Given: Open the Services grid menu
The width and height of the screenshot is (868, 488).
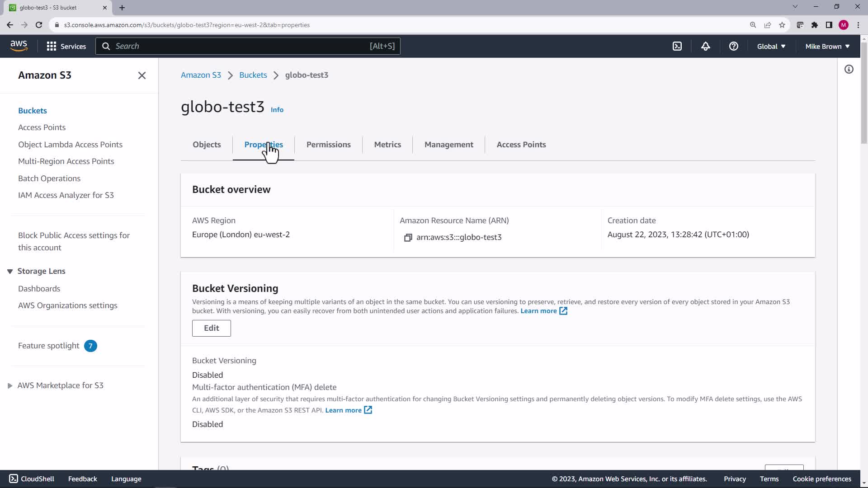Looking at the screenshot, I should pyautogui.click(x=66, y=46).
